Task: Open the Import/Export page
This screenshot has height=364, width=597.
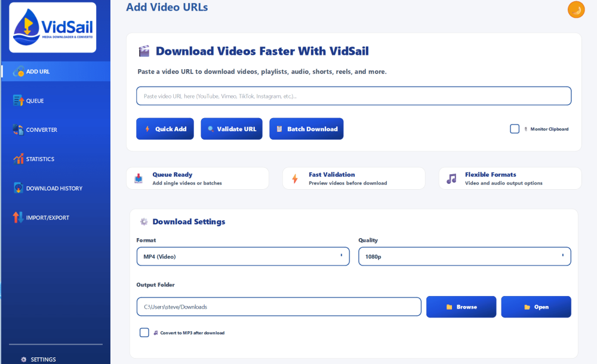Action: click(56, 217)
